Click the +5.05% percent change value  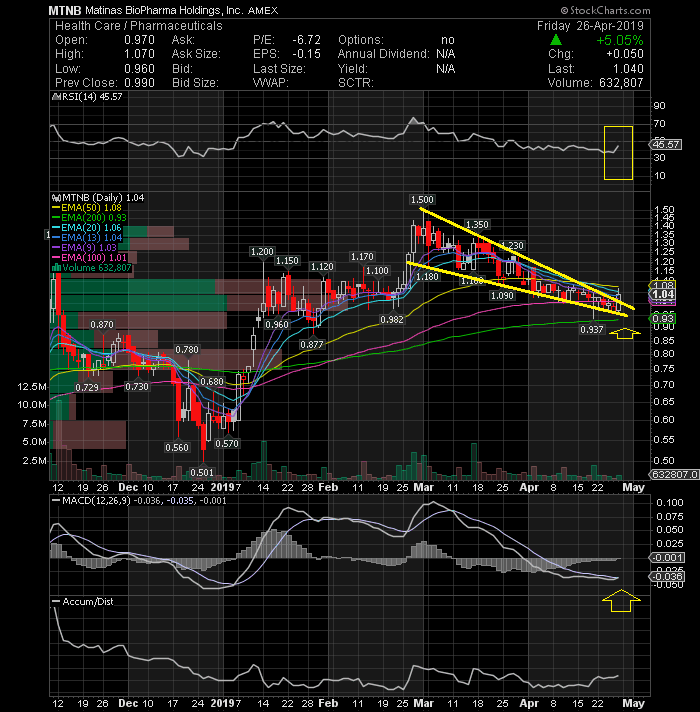620,40
